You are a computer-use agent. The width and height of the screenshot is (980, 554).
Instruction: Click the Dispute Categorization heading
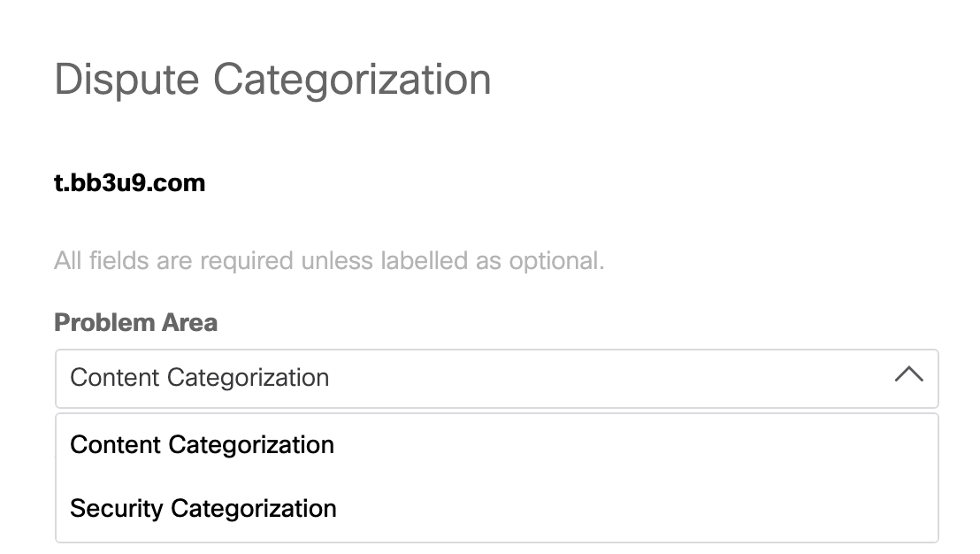pos(272,80)
